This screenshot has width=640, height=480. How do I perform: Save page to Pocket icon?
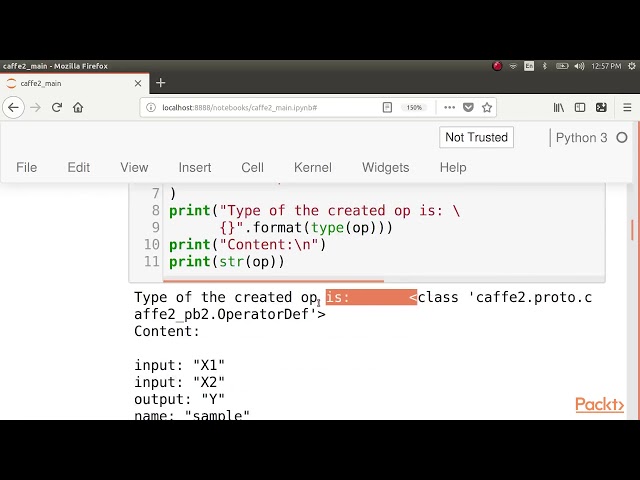click(468, 107)
